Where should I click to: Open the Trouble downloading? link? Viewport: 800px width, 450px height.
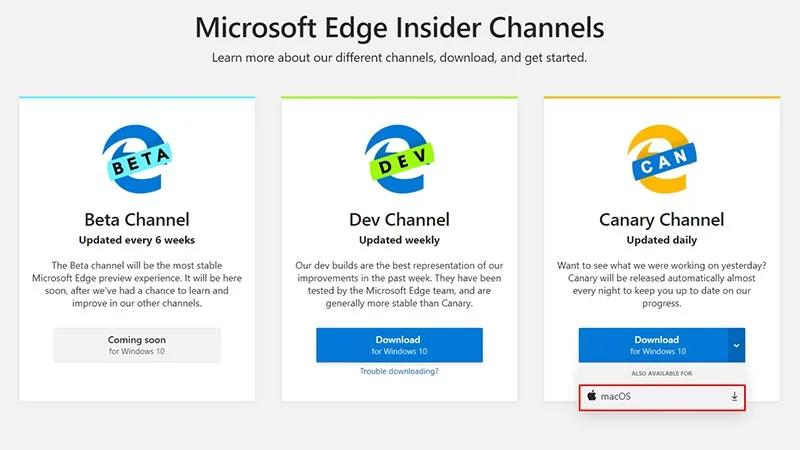(x=399, y=371)
